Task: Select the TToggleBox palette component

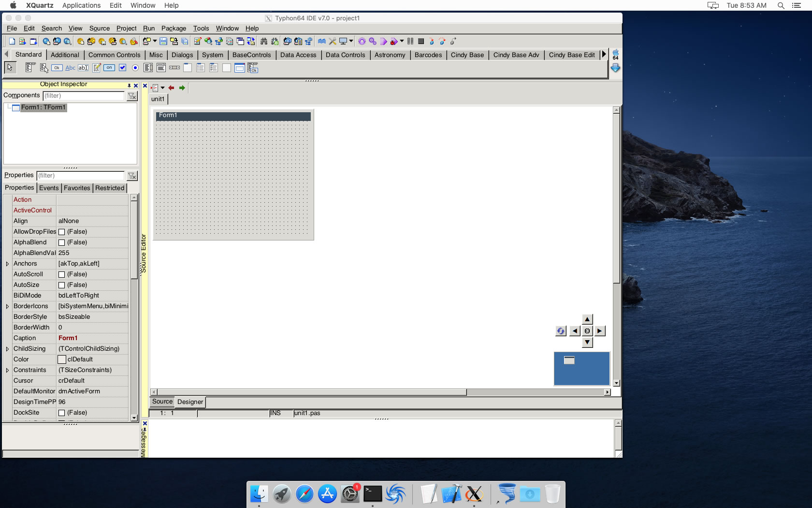Action: point(109,68)
